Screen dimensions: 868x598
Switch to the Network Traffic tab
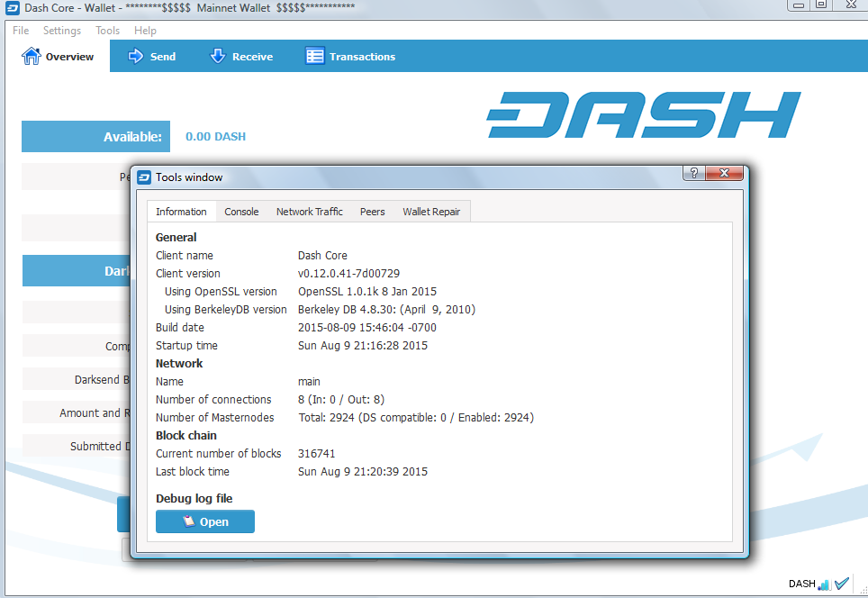point(310,212)
